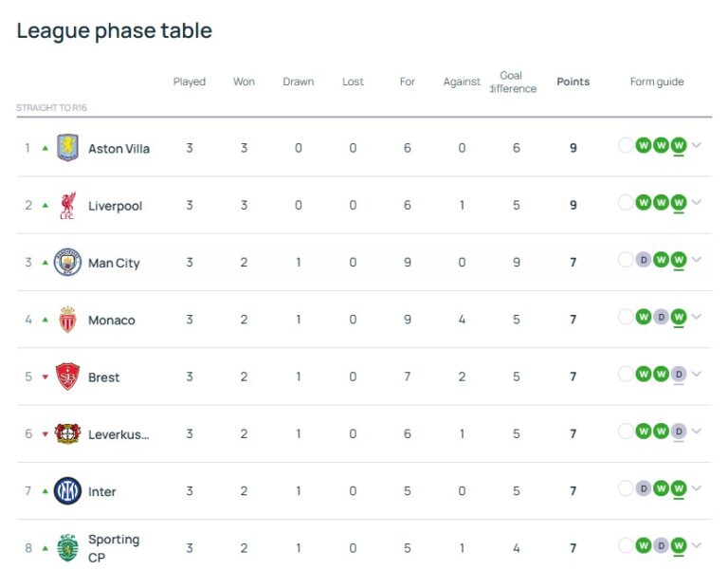Viewport: 728px width, 570px height.
Task: Click Inter's latest win form badge
Action: (x=679, y=488)
